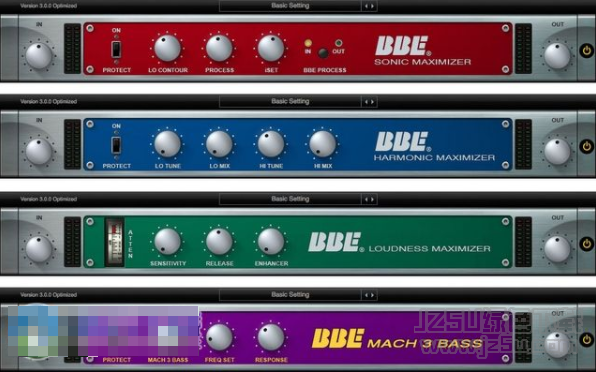This screenshot has width=596, height=372.
Task: Click the Harmonic Maximizer power button
Action: 586,146
